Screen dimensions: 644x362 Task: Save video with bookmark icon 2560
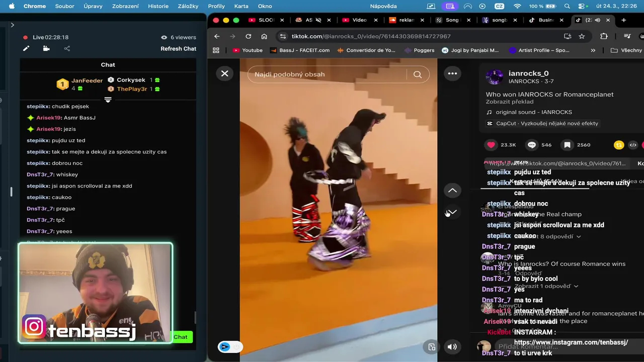point(567,145)
